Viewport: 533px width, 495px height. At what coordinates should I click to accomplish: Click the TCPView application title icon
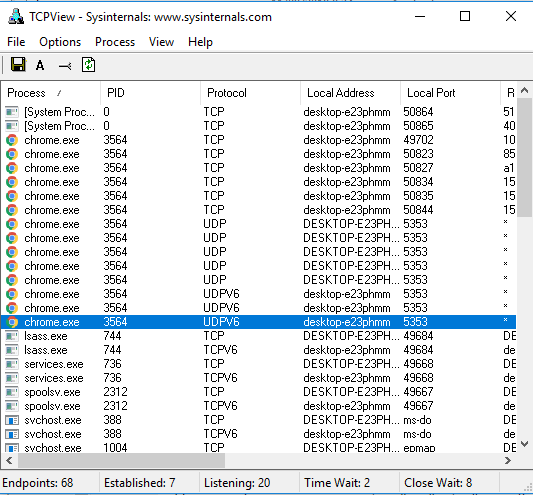16,16
